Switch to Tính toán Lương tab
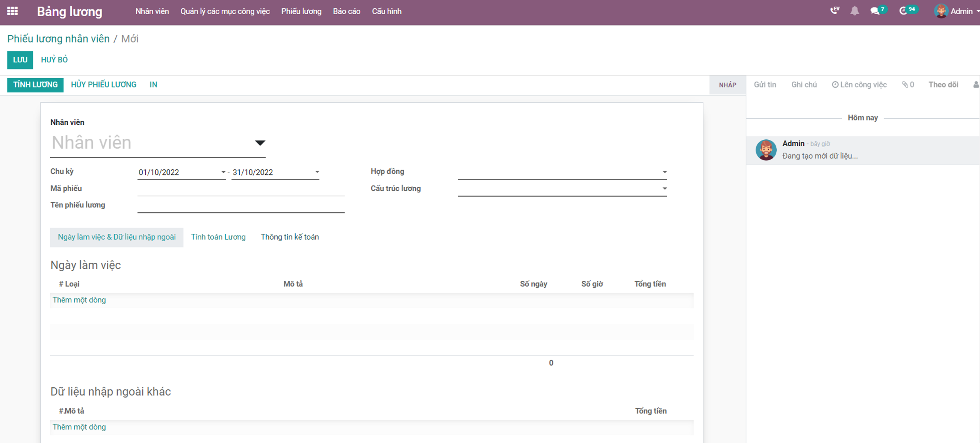980x443 pixels. coord(218,237)
